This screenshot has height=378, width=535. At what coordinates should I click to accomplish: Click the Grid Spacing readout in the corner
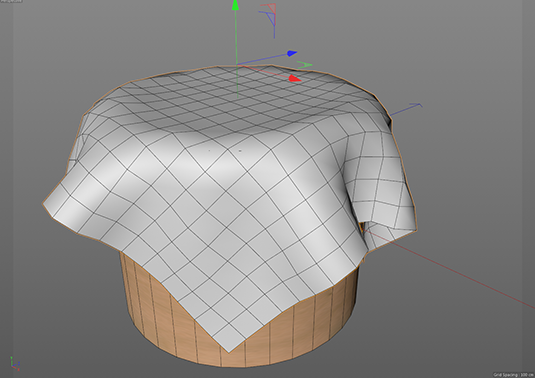[x=513, y=375]
